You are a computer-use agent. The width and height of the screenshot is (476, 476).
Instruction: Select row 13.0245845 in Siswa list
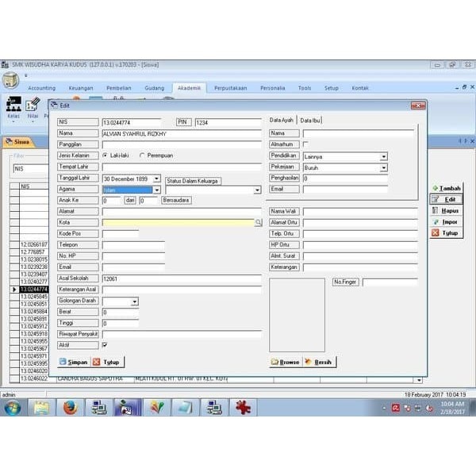[x=34, y=297]
